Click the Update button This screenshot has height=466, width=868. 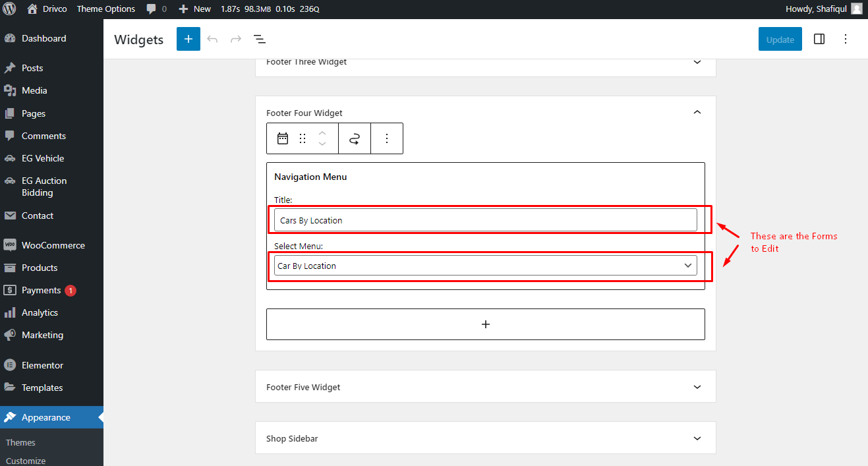(780, 40)
